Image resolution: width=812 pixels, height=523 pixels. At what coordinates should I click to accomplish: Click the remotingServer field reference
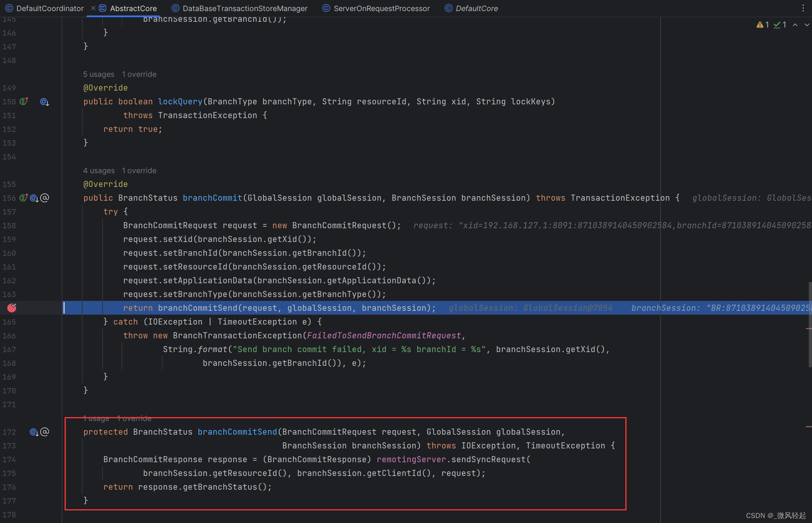(x=412, y=460)
